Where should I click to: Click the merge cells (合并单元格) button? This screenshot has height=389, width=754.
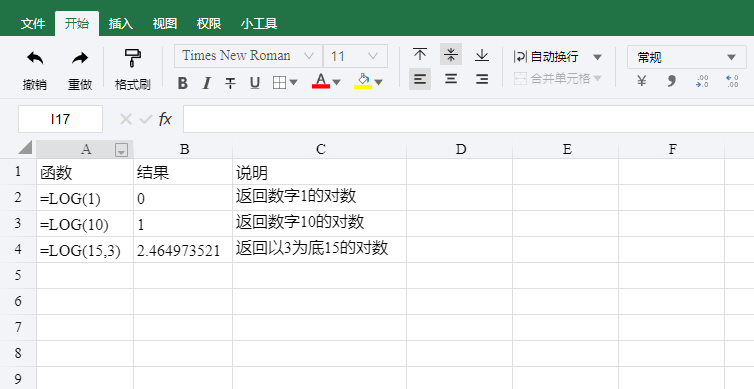pyautogui.click(x=552, y=78)
